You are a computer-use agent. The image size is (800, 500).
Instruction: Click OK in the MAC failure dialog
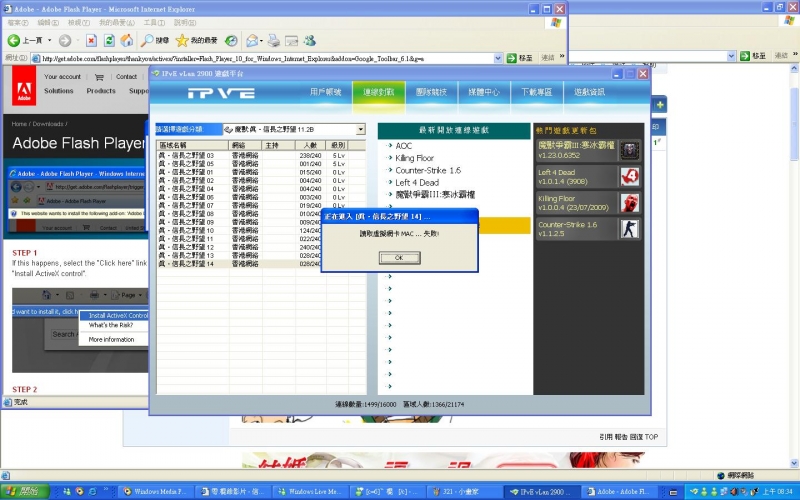[399, 258]
